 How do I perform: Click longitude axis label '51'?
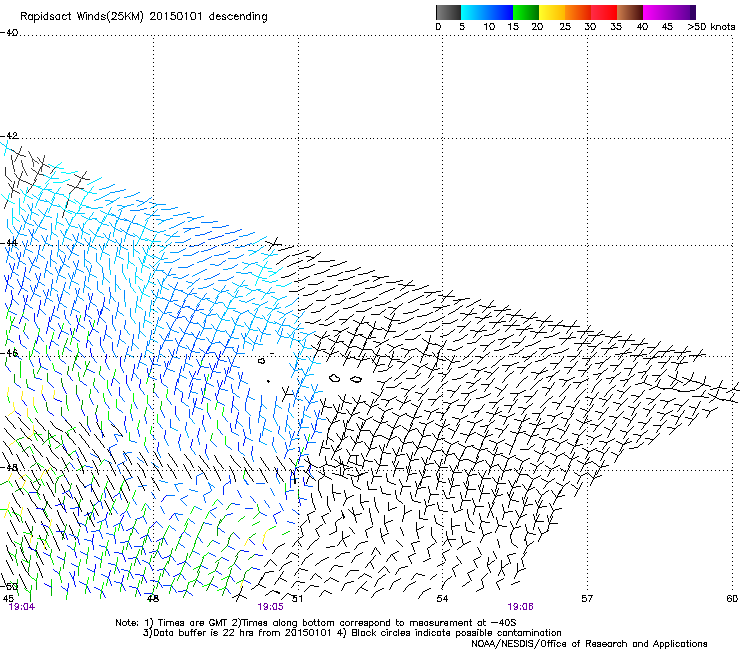[x=297, y=599]
